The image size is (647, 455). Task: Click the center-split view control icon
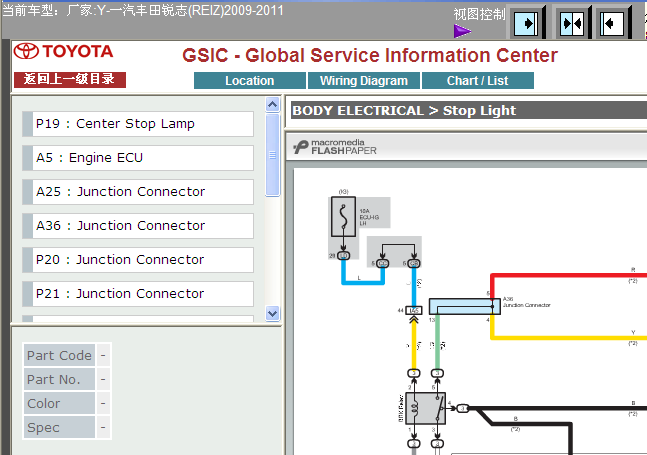point(572,24)
